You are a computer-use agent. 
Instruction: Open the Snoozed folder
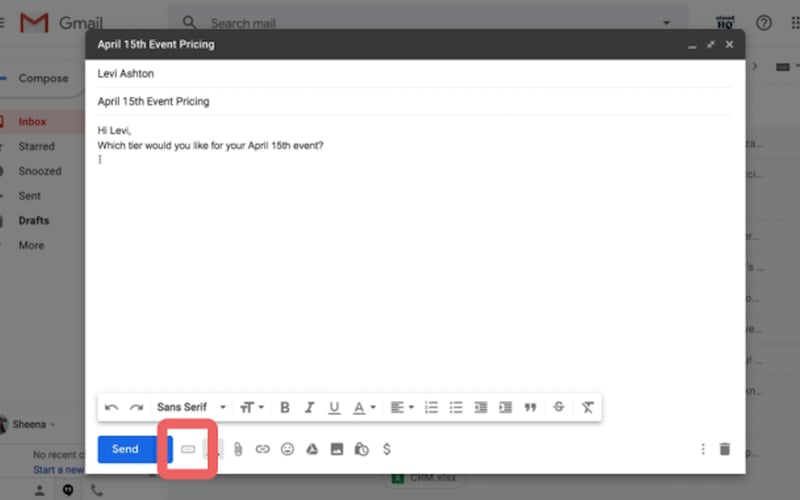tap(40, 171)
